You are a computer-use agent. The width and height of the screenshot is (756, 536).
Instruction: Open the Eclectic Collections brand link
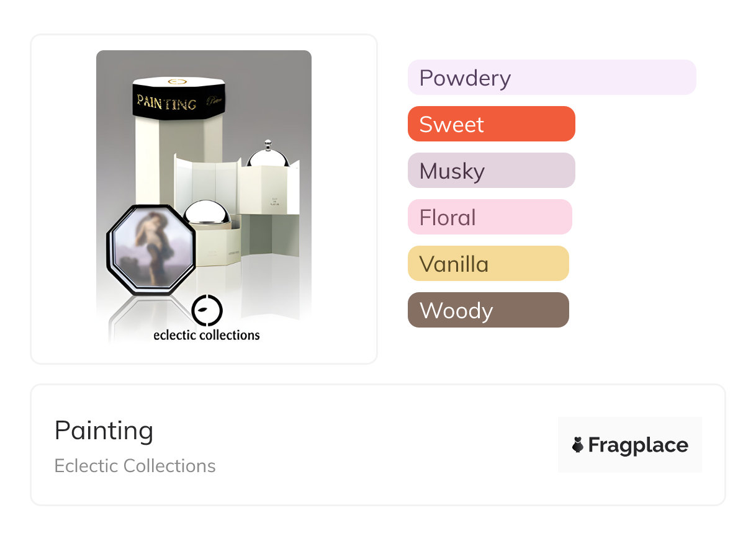click(135, 466)
